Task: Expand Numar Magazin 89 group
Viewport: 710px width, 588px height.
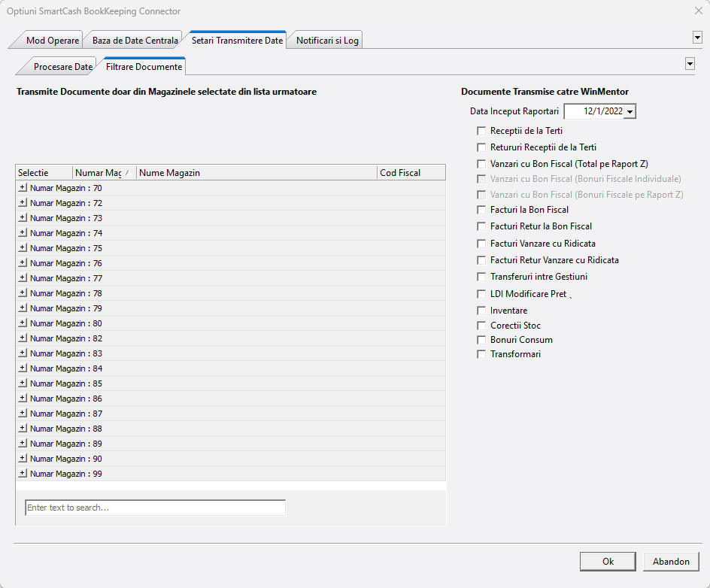Action: point(23,443)
